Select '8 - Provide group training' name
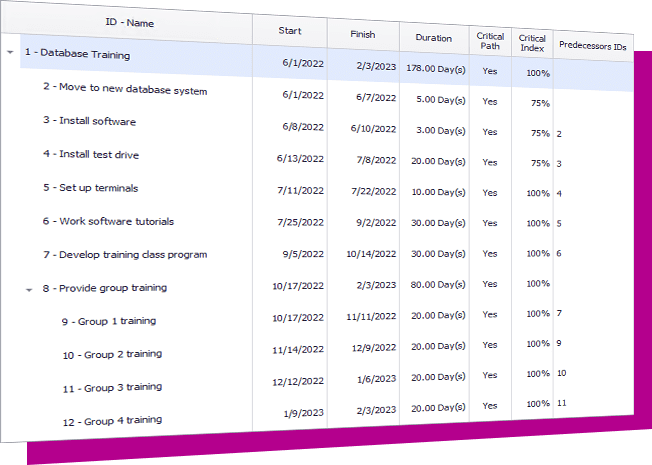 (x=105, y=288)
